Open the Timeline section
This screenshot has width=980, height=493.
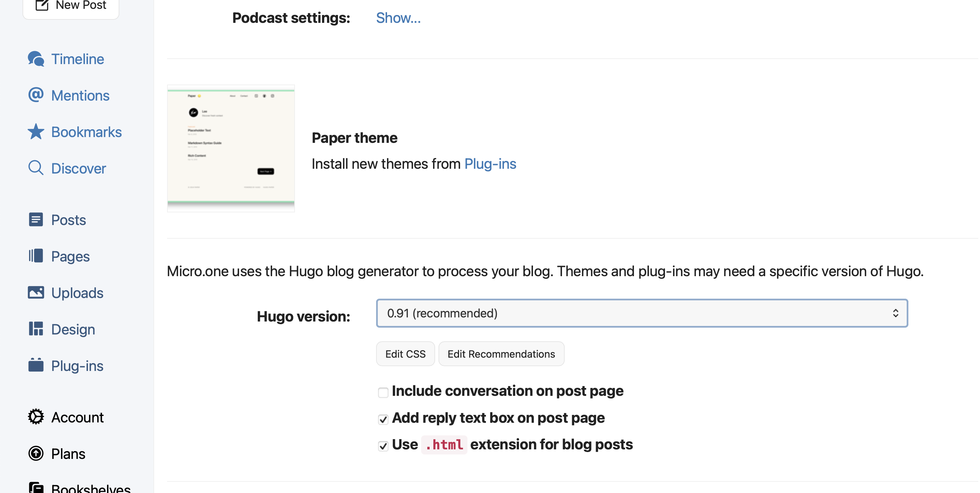click(78, 59)
